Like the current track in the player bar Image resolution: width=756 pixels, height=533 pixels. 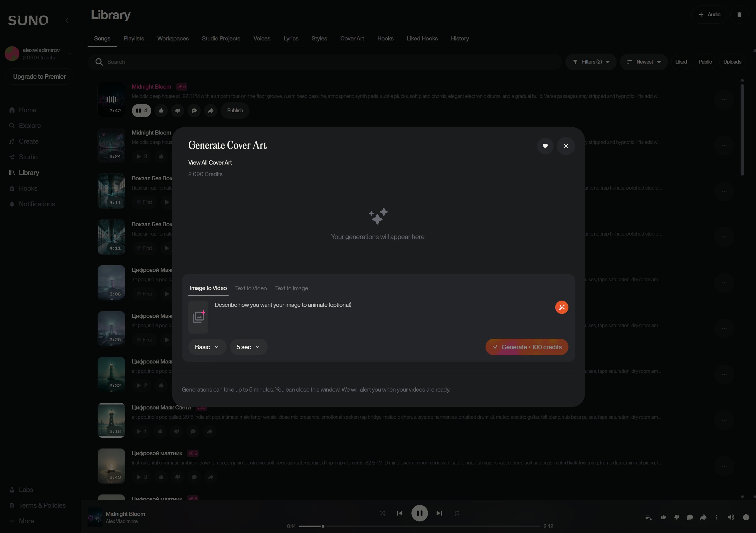click(663, 518)
